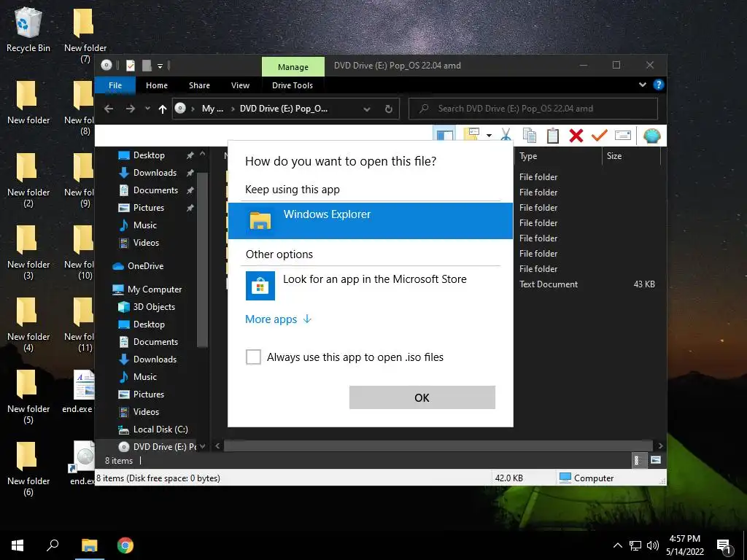
Task: Expand the ribbon chevron
Action: pyautogui.click(x=642, y=85)
